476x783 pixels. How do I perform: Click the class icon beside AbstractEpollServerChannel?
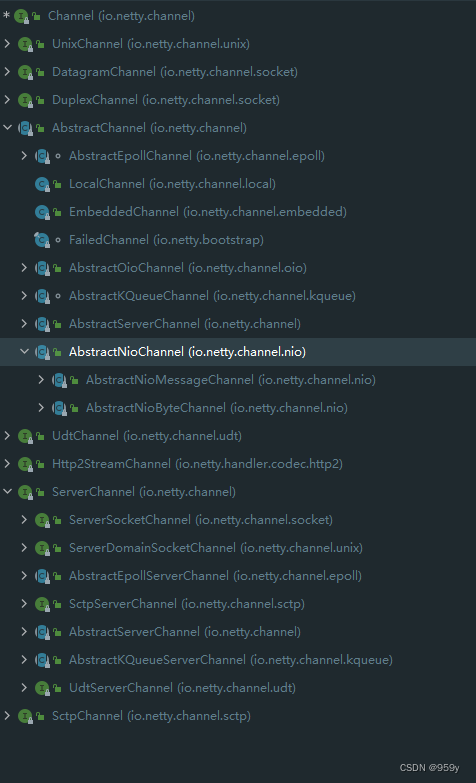coord(42,576)
